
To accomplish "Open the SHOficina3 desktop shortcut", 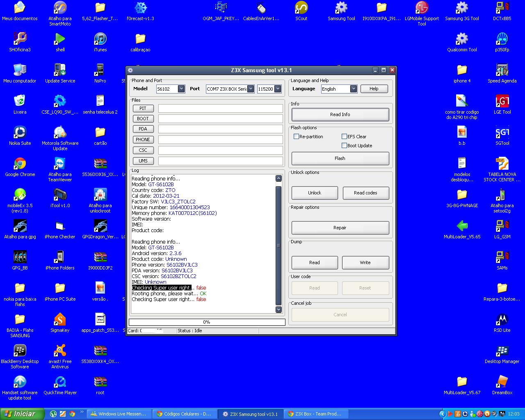I will 20,42.
